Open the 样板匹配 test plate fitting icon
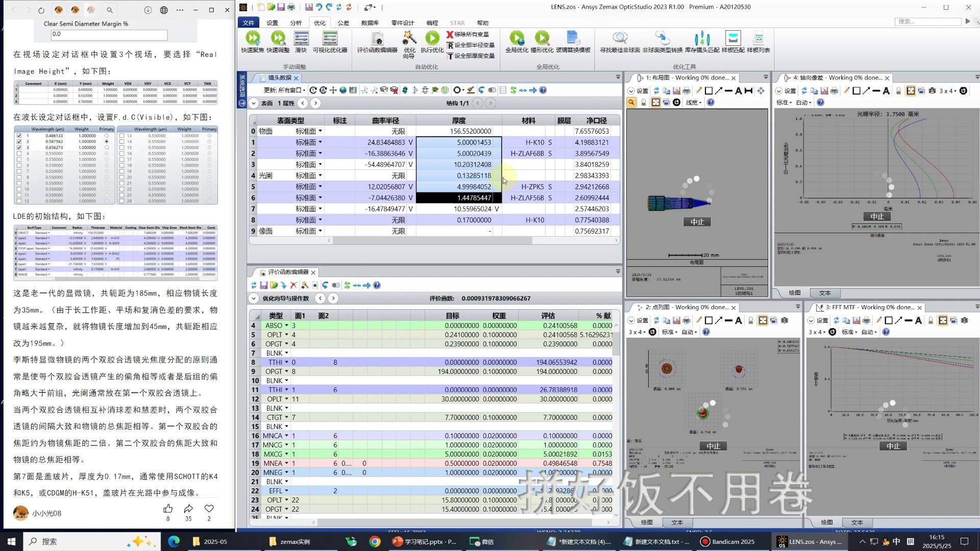 [x=733, y=39]
